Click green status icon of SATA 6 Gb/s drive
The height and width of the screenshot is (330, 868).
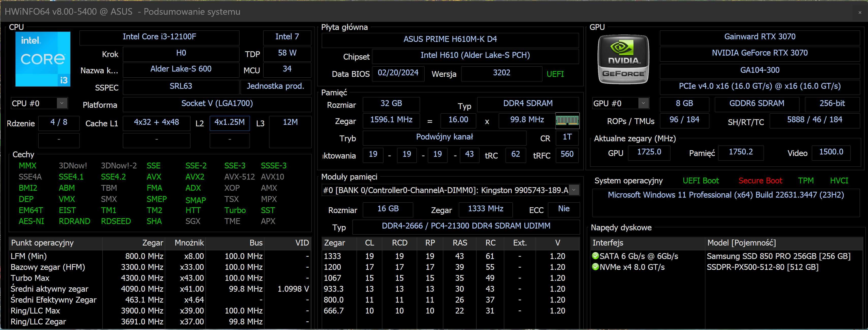[596, 256]
